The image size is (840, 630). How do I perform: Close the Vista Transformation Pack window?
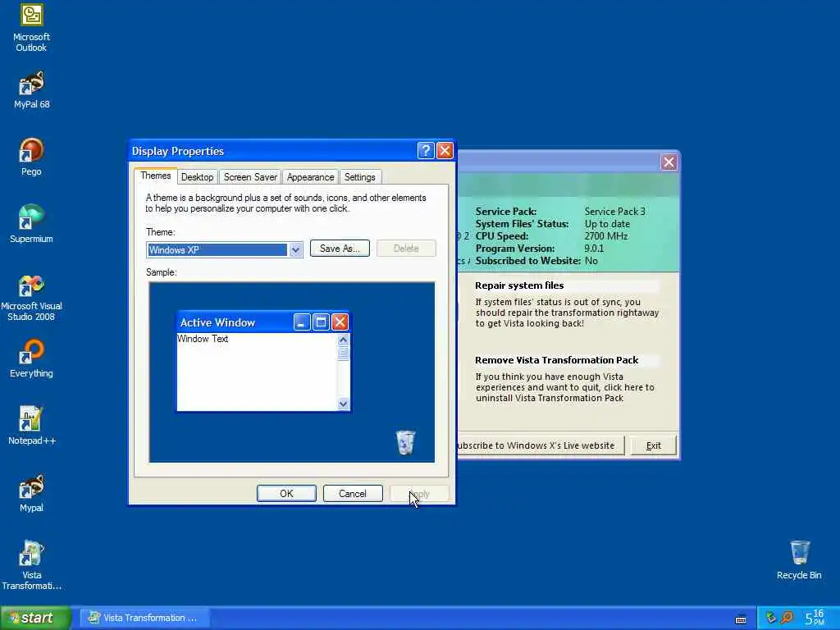tap(669, 162)
